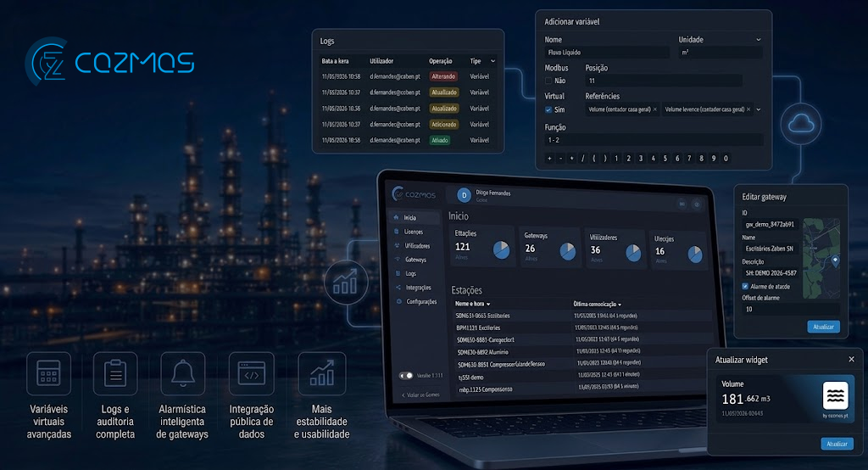This screenshot has width=868, height=470.
Task: Open Integrações menu item in sidebar
Action: point(419,288)
